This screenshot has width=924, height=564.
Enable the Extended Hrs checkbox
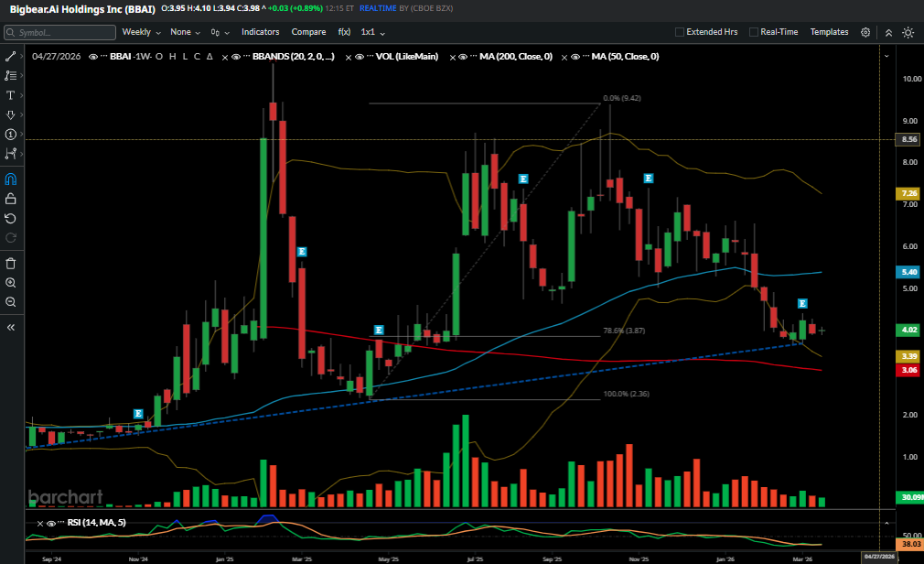point(680,32)
